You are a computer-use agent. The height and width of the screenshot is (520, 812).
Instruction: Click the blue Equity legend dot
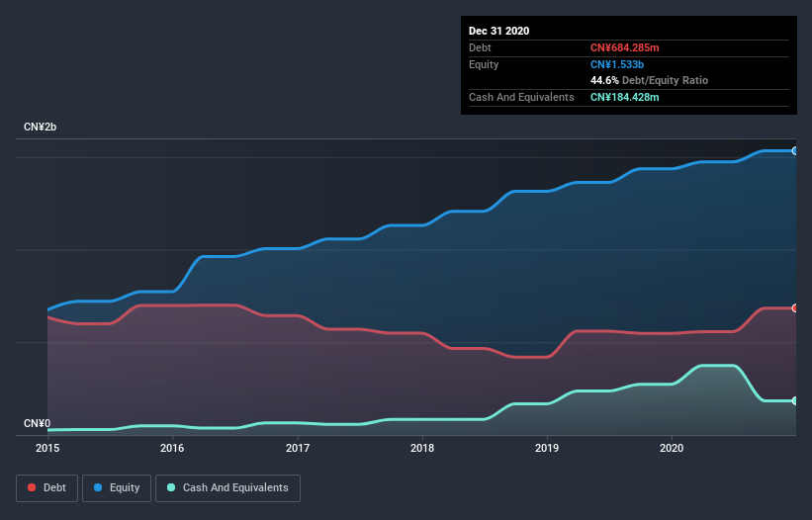98,487
